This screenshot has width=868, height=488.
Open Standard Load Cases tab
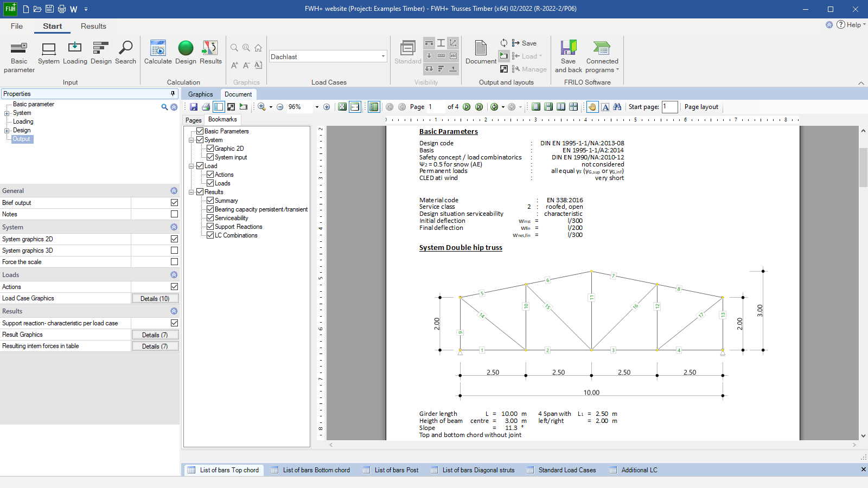[561, 470]
